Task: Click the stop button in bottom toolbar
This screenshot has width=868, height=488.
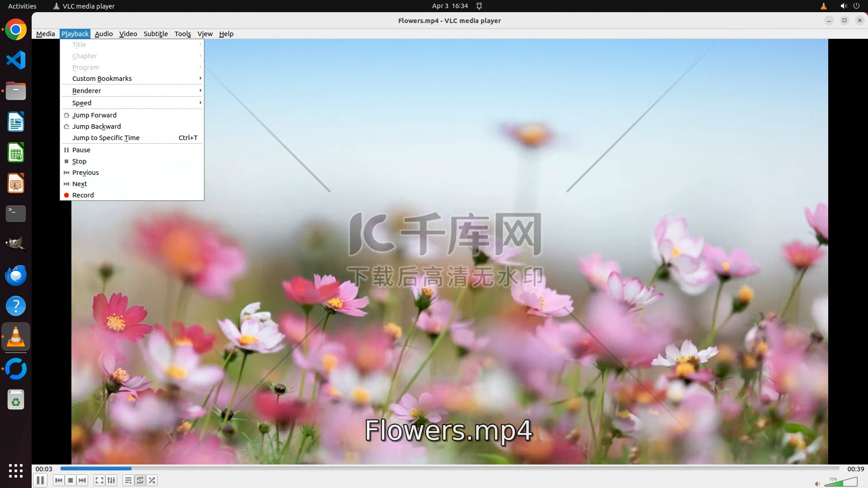Action: pos(71,480)
